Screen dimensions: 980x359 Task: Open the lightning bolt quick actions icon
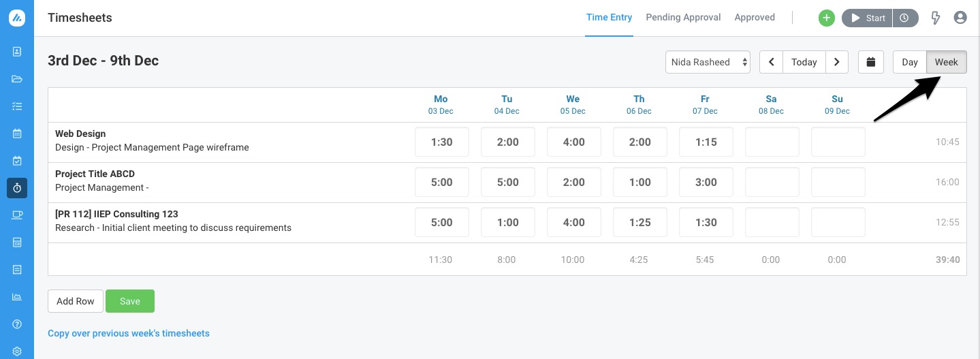tap(936, 18)
